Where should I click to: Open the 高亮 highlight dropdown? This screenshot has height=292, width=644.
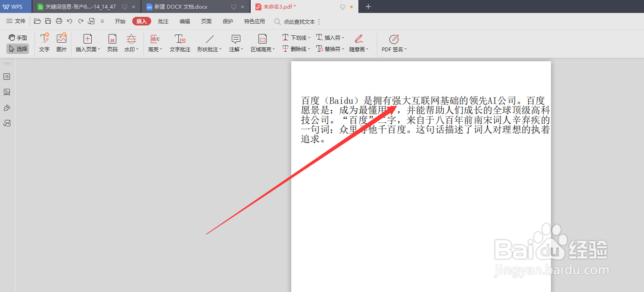tap(155, 43)
